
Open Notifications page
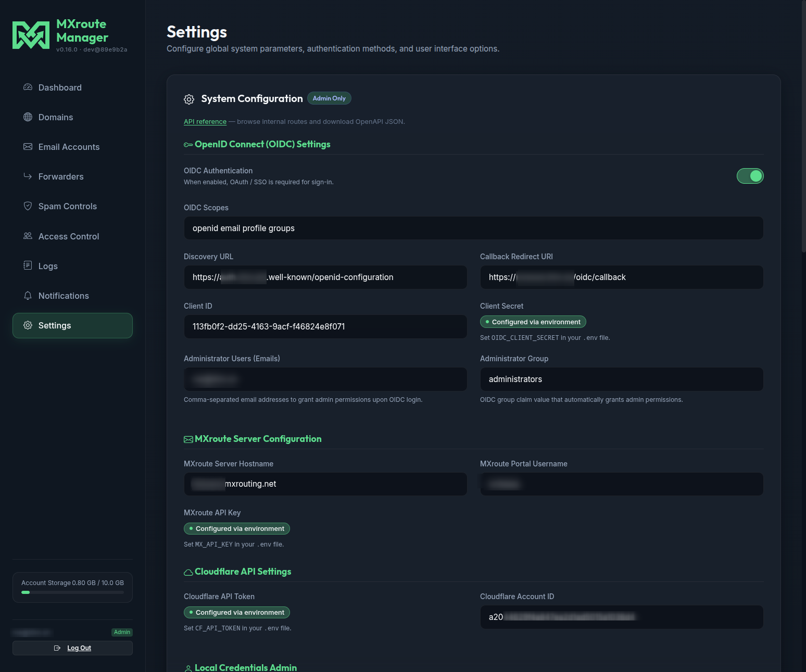(x=72, y=296)
